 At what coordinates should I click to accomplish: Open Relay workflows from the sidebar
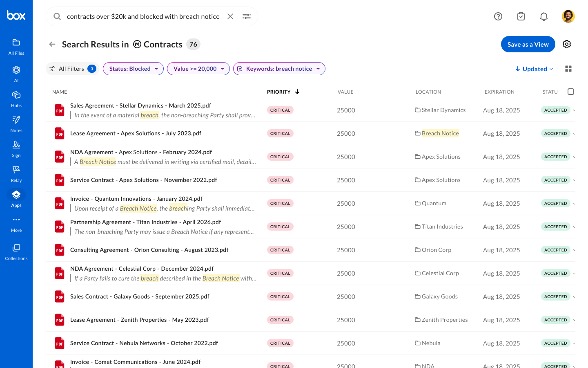pos(16,174)
